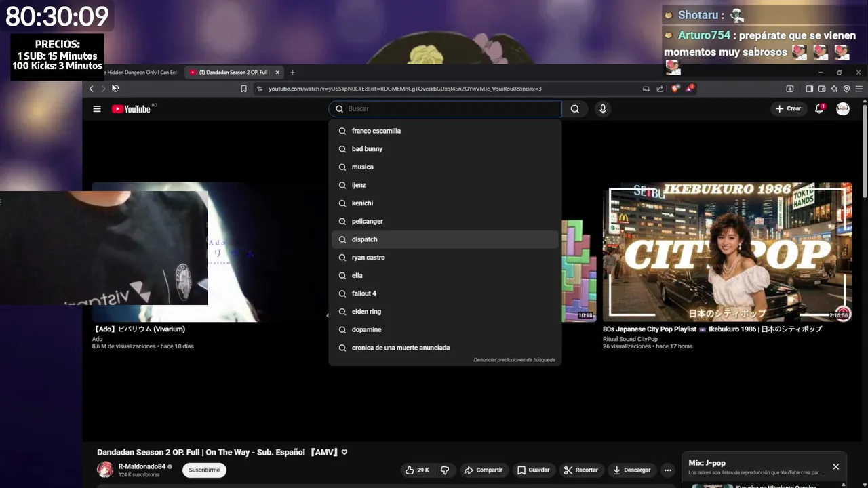Select the 'ella' search suggestion
The image size is (868, 488).
[x=445, y=275]
